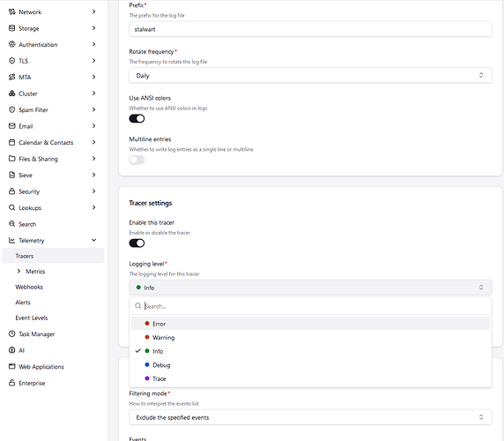
Task: Open the Webhooks page
Action: 29,287
